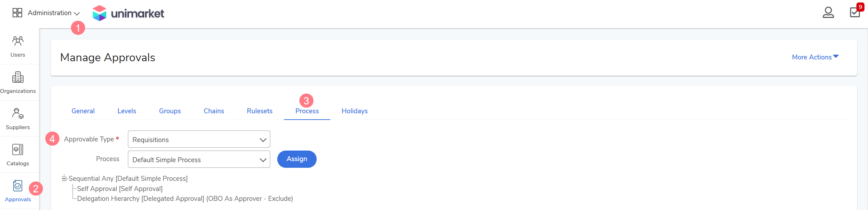
Task: Collapse the Sequential Any tree node
Action: [64, 179]
